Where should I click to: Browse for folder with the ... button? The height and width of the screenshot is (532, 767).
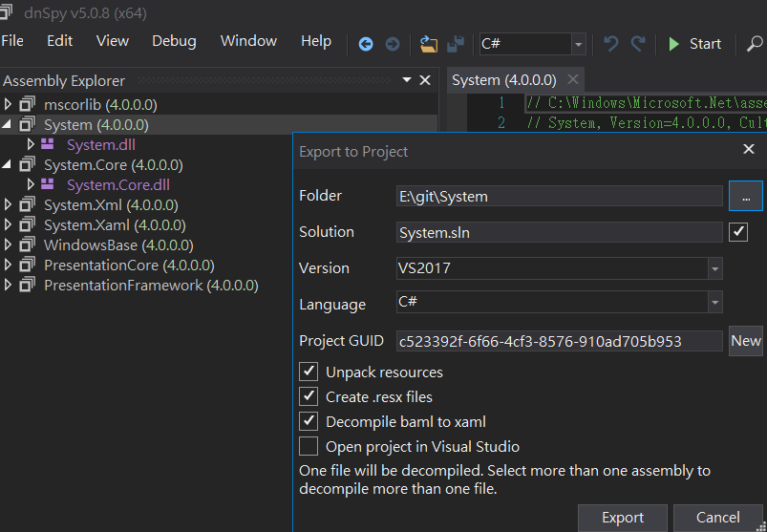tap(745, 196)
